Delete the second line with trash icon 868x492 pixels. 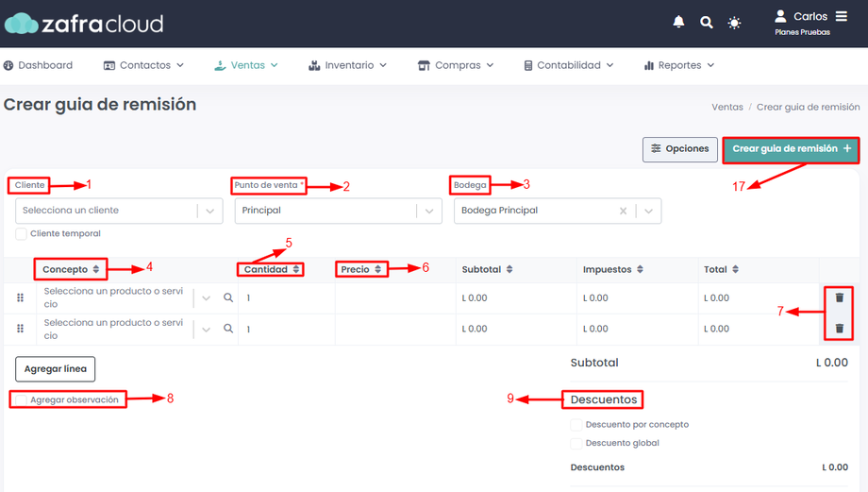(839, 329)
